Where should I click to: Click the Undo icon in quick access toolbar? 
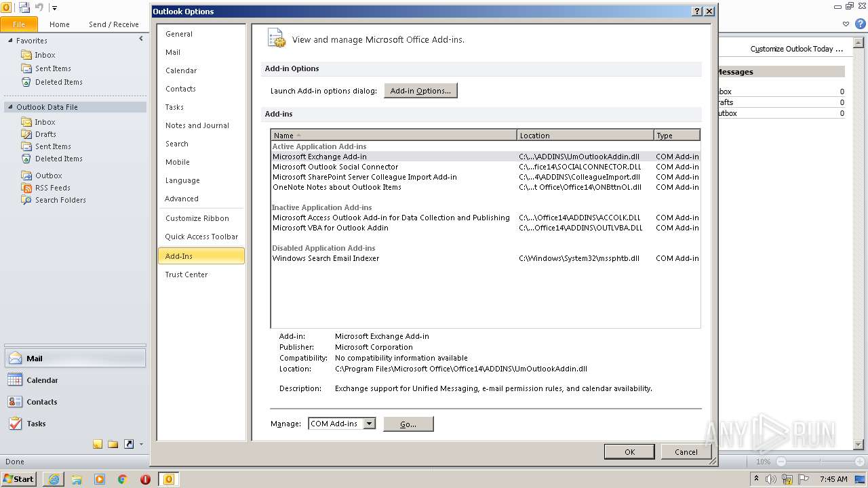point(39,7)
